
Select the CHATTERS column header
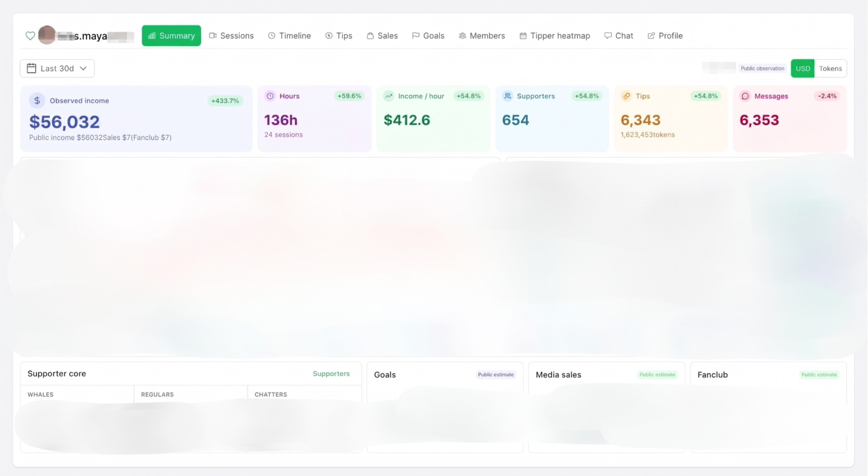pyautogui.click(x=270, y=394)
